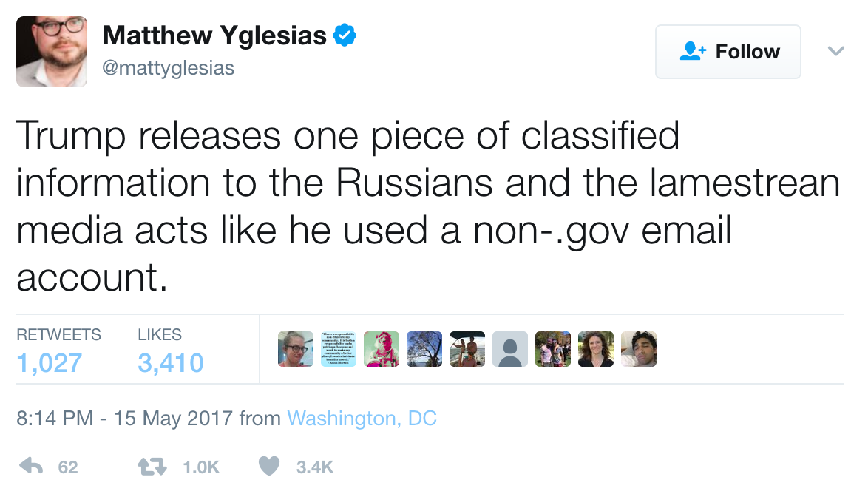Open the blonde woman with glasses avatar

[296, 349]
